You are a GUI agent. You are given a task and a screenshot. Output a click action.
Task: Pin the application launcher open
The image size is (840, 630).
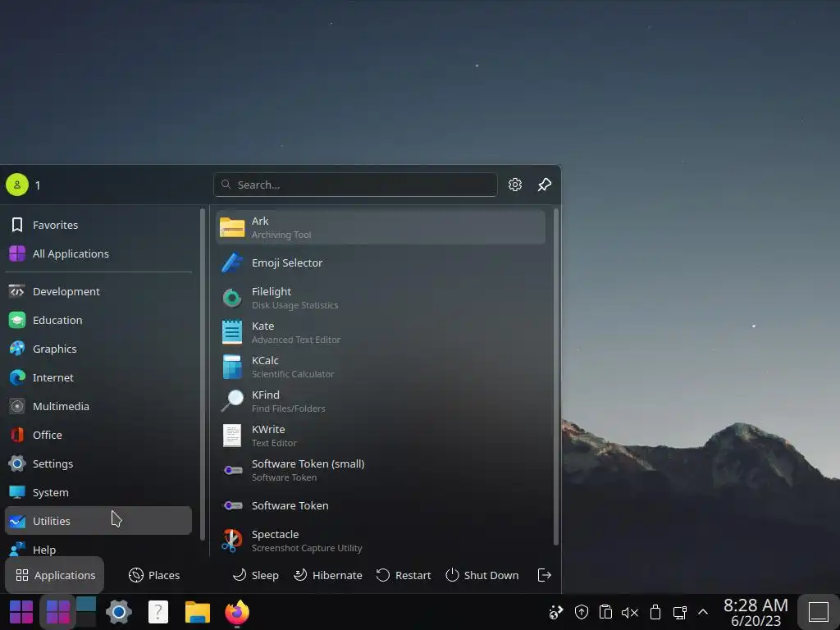545,185
